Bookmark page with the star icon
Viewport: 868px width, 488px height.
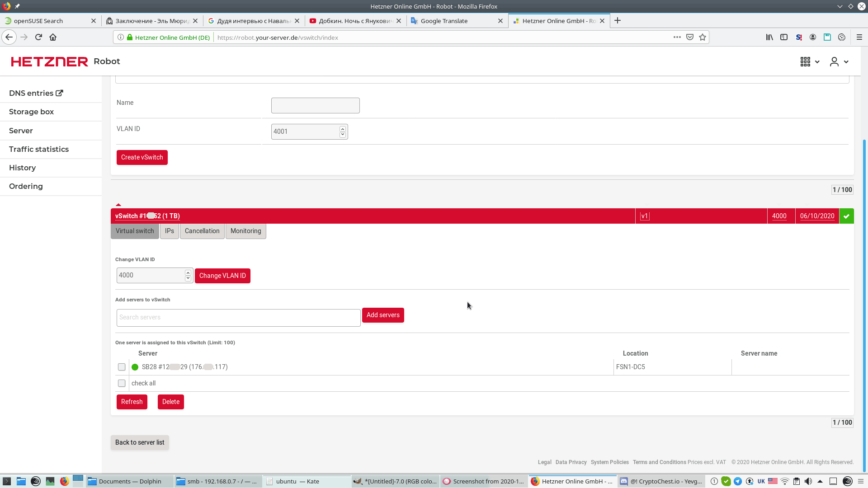point(703,38)
